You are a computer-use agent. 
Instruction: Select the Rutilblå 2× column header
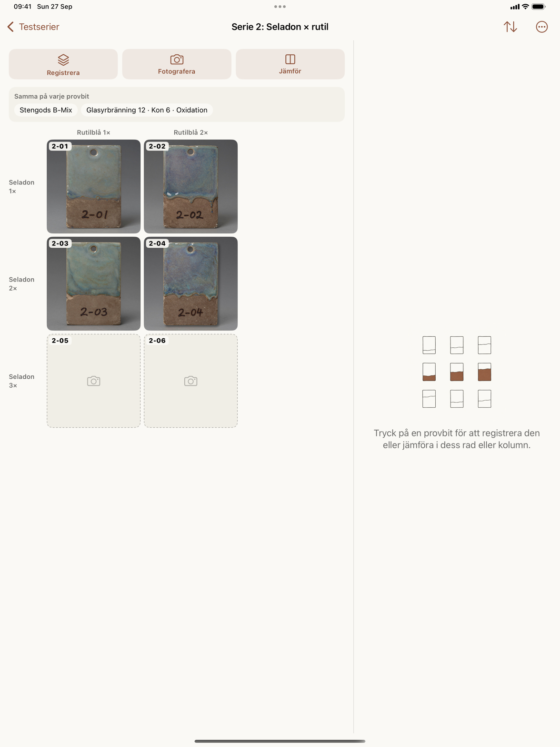[x=191, y=132]
